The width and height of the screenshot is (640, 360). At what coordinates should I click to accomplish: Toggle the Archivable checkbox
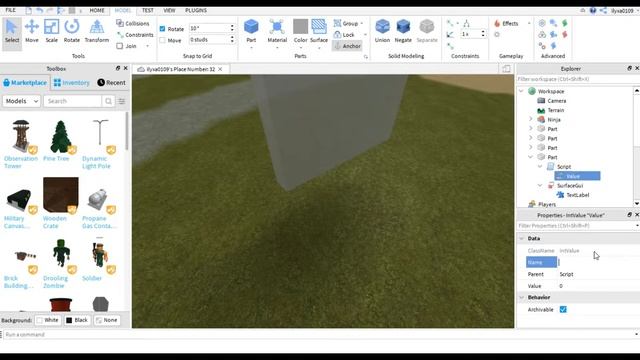tap(563, 309)
